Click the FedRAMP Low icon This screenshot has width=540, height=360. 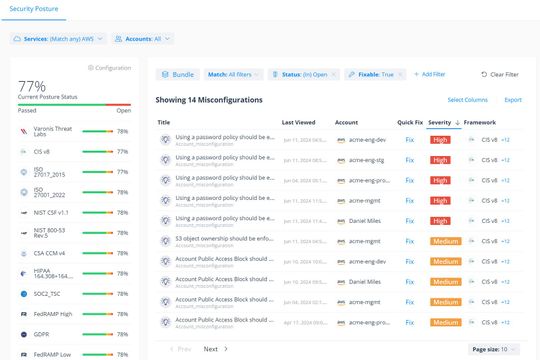click(x=24, y=354)
